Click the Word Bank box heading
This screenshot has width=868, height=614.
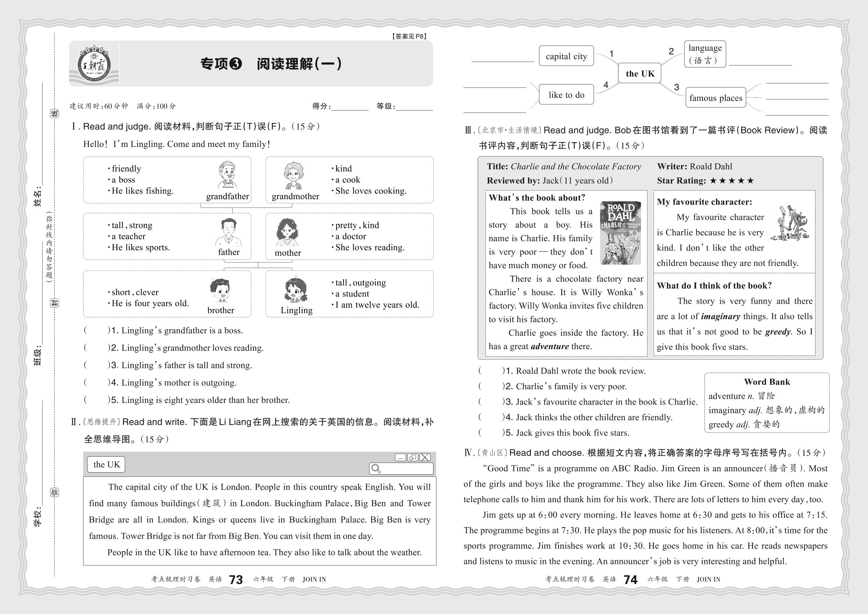[767, 382]
